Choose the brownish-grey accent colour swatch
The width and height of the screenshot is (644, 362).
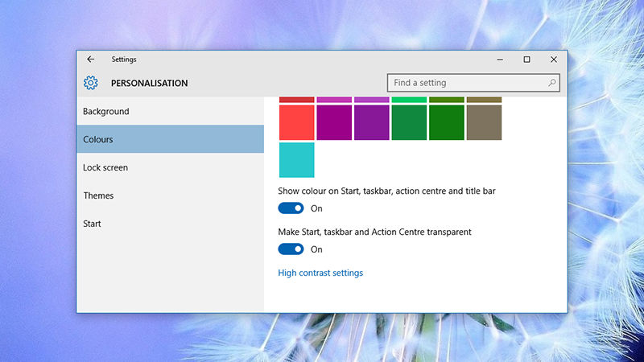pos(484,122)
